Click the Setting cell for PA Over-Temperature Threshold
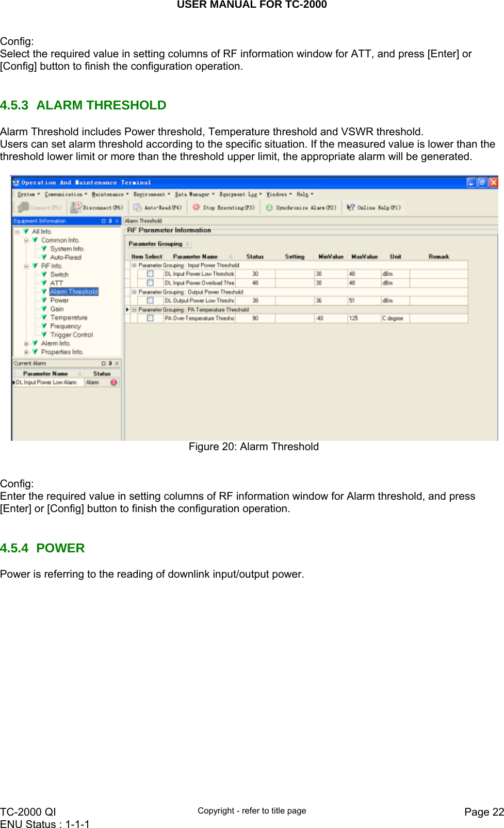The height and width of the screenshot is (828, 504). (295, 318)
